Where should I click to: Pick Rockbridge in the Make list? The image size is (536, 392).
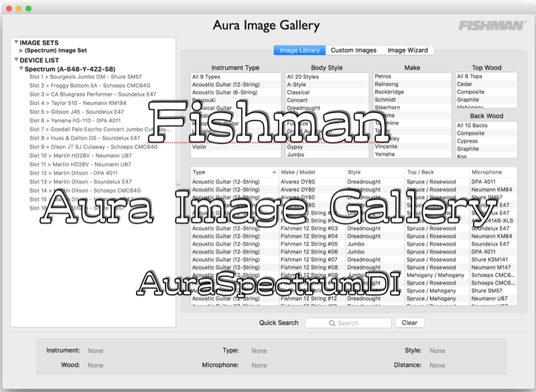(412, 92)
